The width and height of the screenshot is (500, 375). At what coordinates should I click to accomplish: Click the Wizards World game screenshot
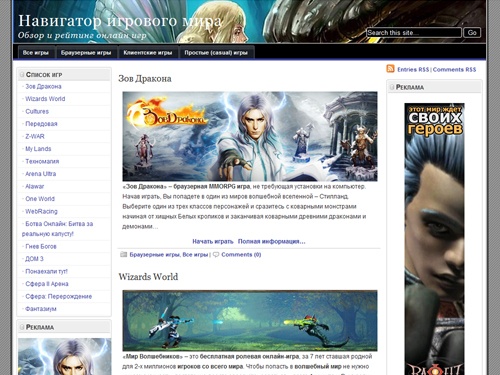pos(250,320)
